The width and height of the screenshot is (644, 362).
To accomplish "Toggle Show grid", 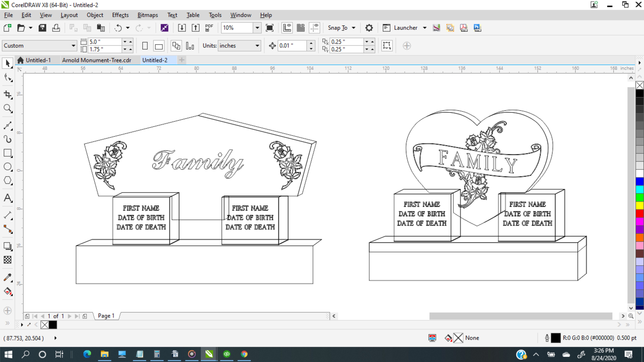I will point(301,28).
